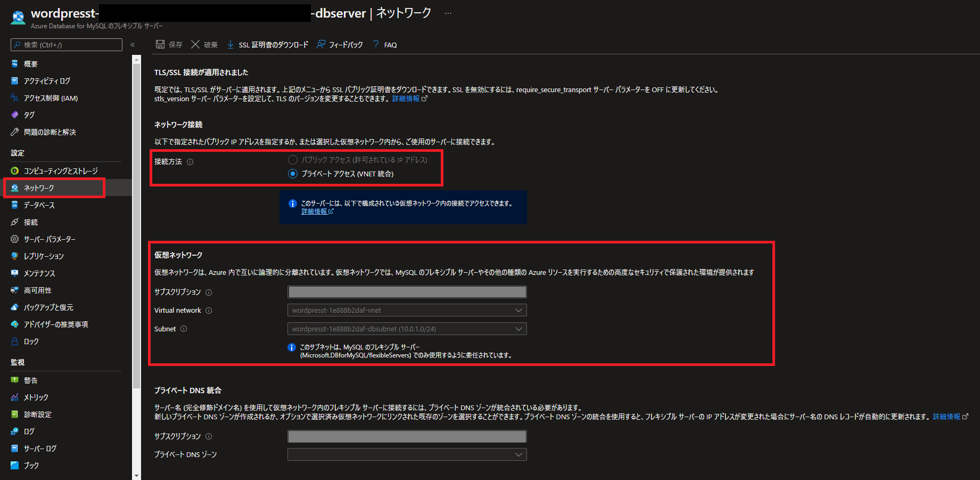Open the more options ellipsis beside title

(x=448, y=13)
